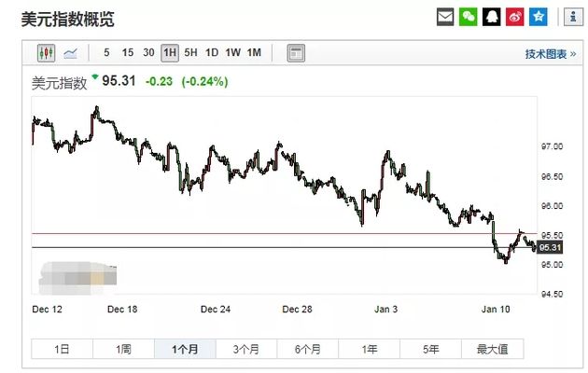The height and width of the screenshot is (373, 588).
Task: Switch to the 最大值 range tab
Action: (493, 349)
